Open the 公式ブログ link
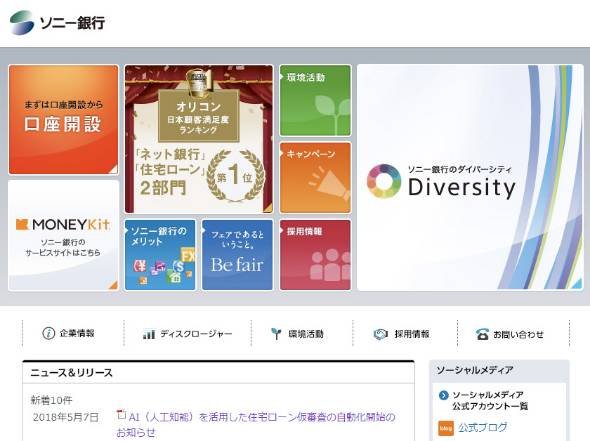 click(x=482, y=427)
